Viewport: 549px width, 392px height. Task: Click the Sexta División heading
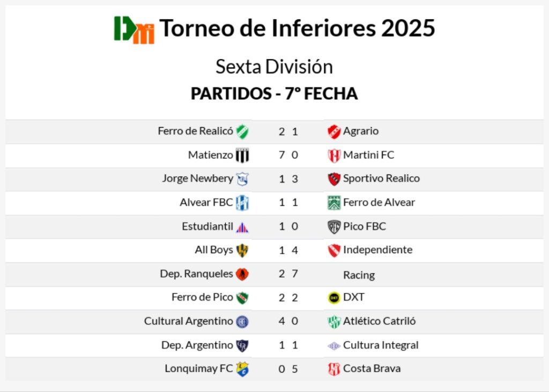(x=274, y=67)
